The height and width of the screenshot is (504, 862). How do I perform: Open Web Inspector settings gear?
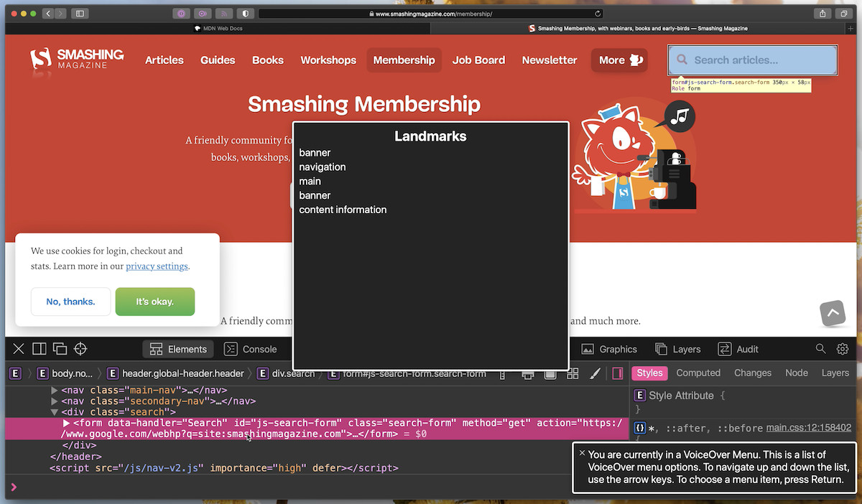(843, 349)
